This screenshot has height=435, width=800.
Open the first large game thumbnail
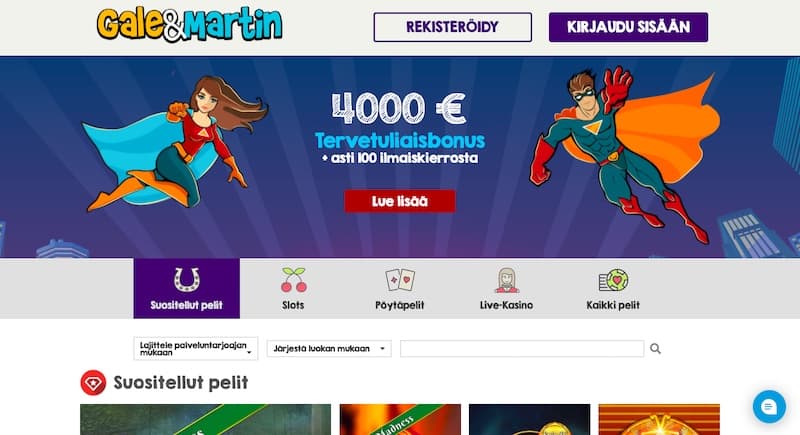(206, 420)
